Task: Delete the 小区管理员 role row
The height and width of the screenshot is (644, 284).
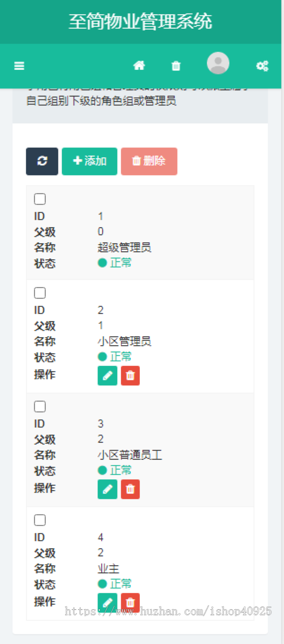Action: tap(130, 376)
